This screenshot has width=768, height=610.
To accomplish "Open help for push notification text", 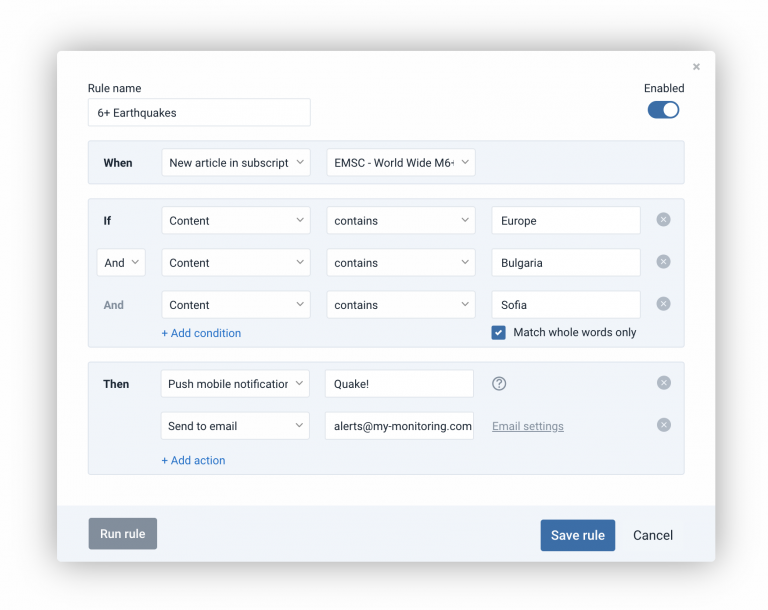I will pos(499,383).
